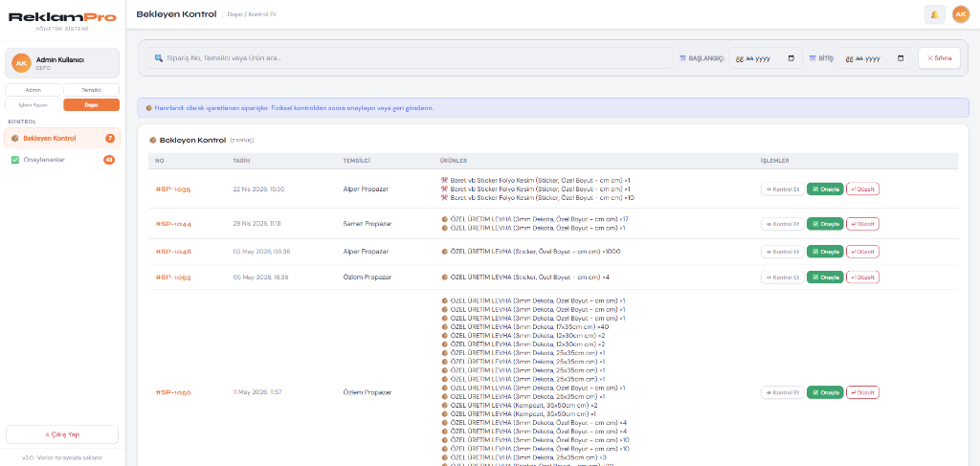980x466 pixels.
Task: Click Kontrol Et for order #SP-1044
Action: (x=783, y=224)
